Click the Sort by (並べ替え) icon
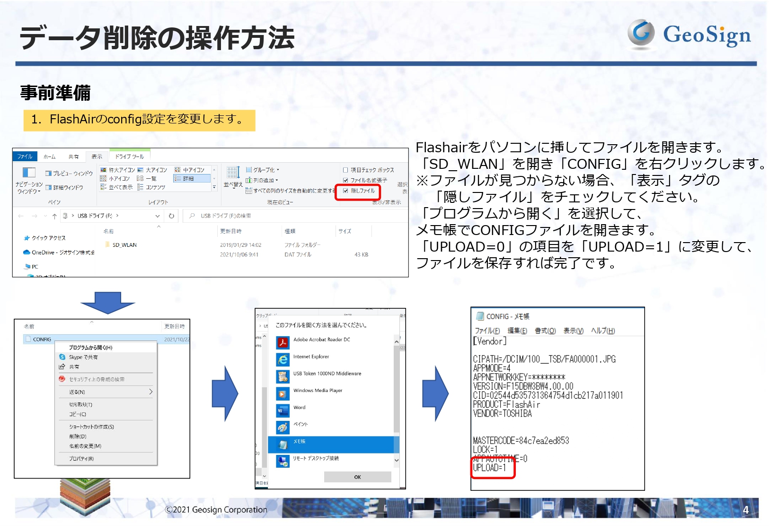 [x=233, y=173]
